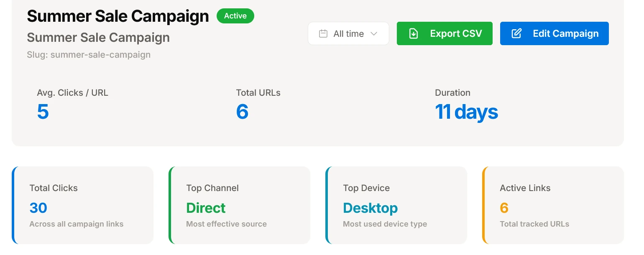Click the slug text summer-sale-campaign
Viewport: 644px width, 255px height.
[x=89, y=55]
